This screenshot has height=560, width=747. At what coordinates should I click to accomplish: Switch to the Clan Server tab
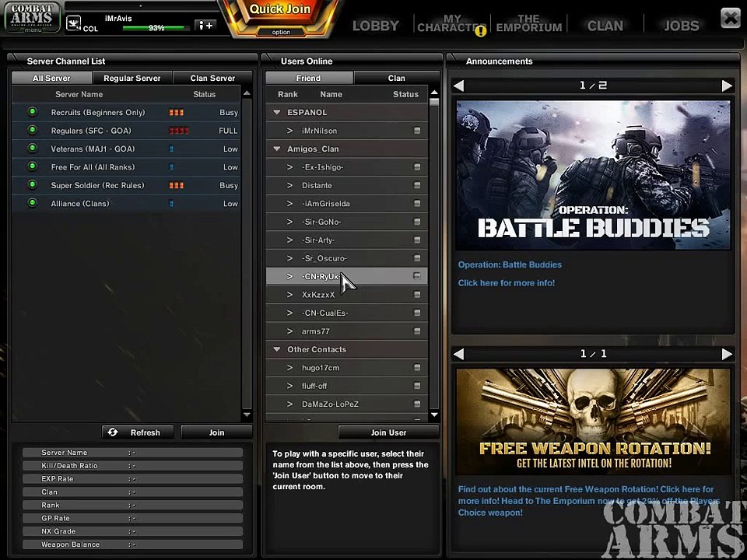coord(212,78)
